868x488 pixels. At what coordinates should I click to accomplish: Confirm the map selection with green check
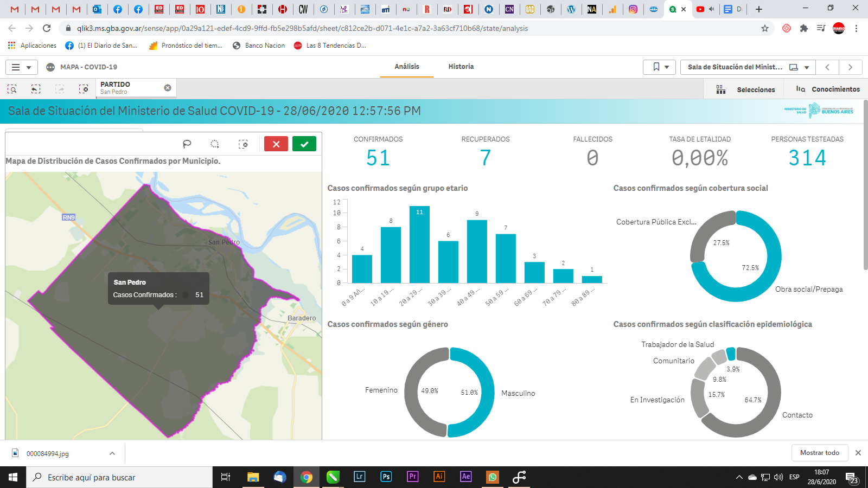click(x=304, y=144)
